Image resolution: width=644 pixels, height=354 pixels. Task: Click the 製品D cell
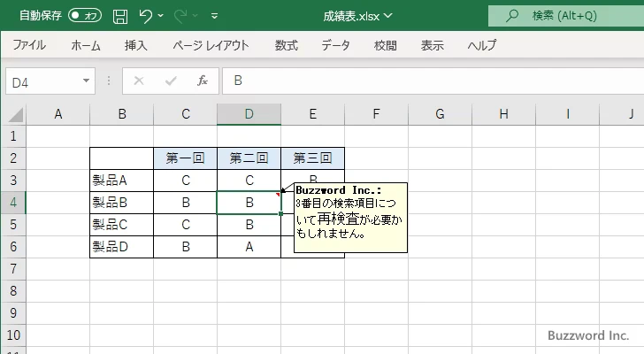tap(121, 247)
